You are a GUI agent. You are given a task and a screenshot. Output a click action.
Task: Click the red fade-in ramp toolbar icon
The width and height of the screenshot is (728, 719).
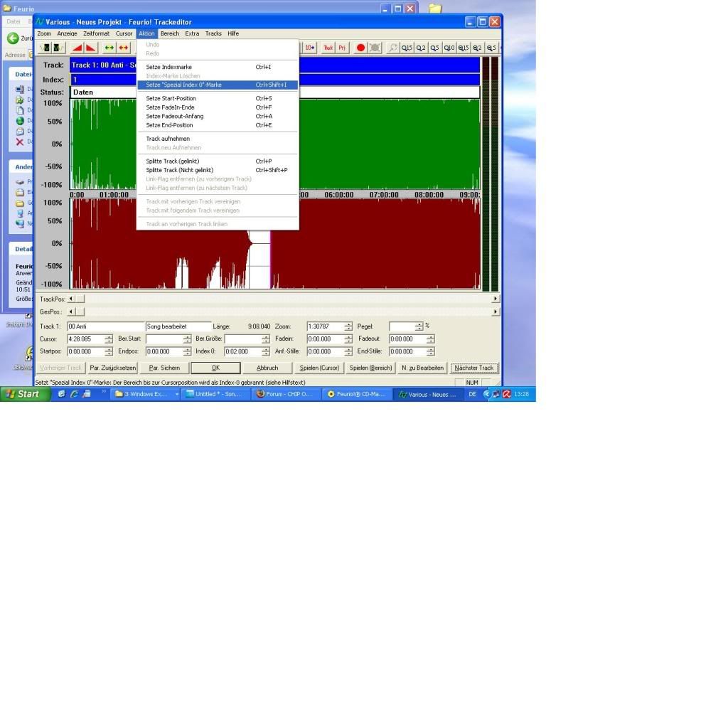point(77,48)
